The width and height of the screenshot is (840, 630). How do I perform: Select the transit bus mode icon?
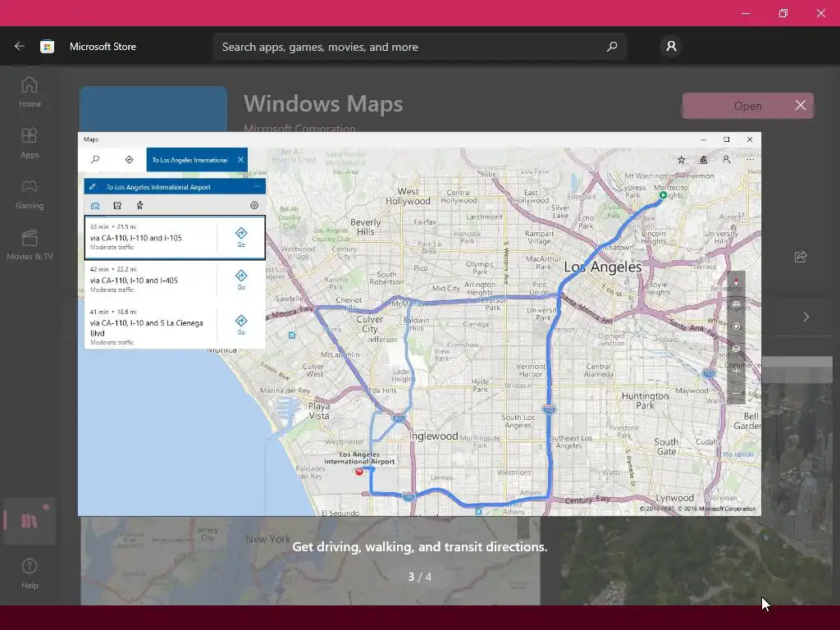pos(117,206)
